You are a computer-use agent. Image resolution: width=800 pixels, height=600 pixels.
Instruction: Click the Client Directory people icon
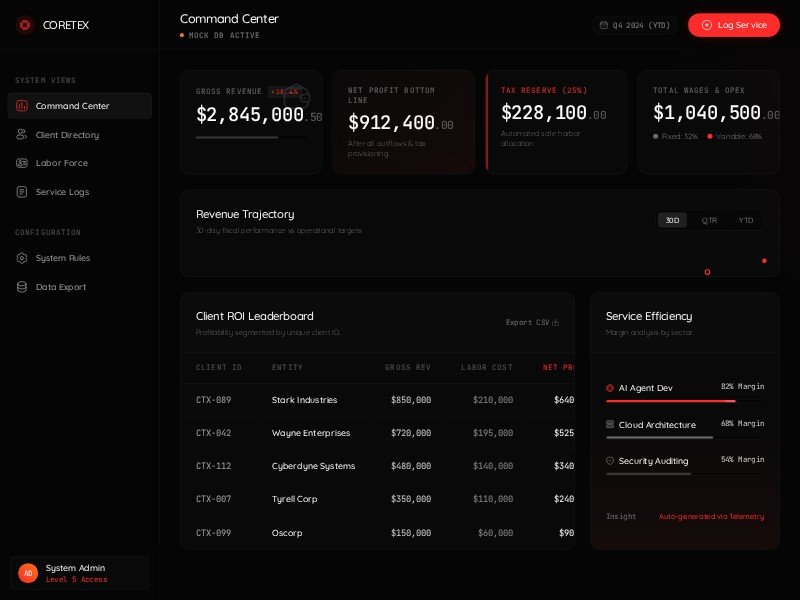(x=22, y=135)
